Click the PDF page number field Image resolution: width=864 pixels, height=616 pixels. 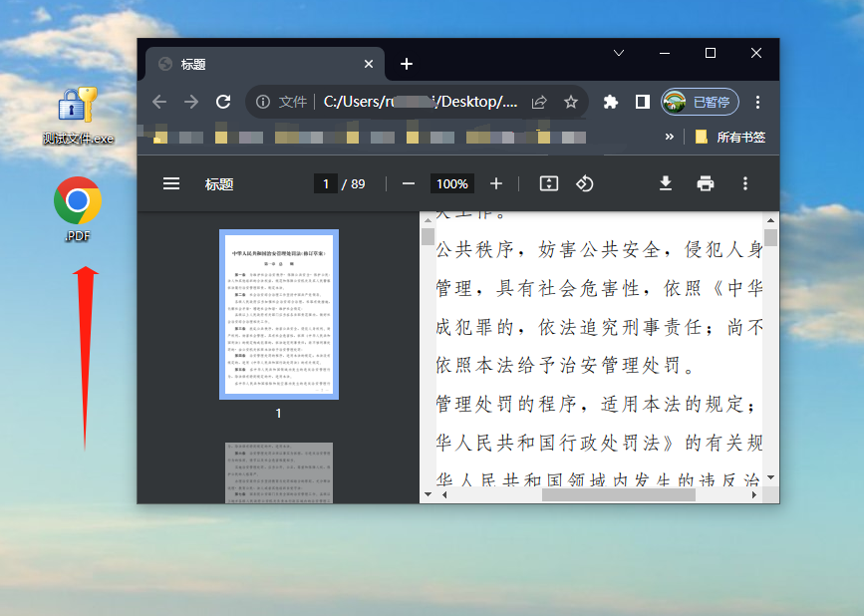326,183
